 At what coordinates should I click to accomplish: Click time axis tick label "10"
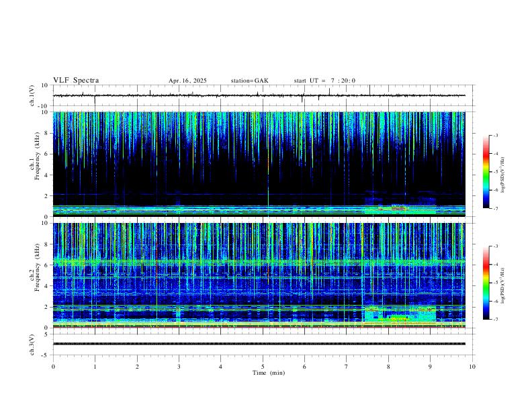click(472, 367)
